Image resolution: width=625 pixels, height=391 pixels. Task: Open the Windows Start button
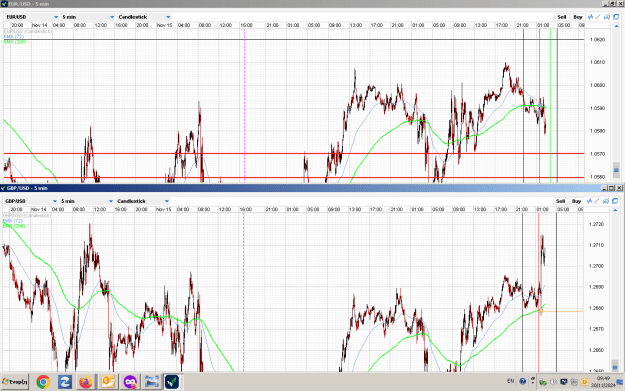[x=15, y=382]
